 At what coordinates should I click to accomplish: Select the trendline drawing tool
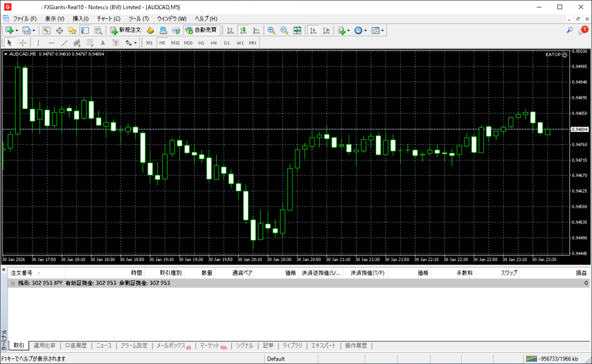(x=64, y=43)
